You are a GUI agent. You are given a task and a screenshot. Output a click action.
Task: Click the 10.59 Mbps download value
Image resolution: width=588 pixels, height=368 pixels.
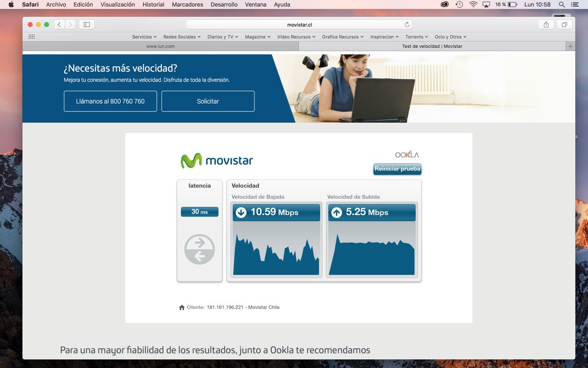coord(274,212)
